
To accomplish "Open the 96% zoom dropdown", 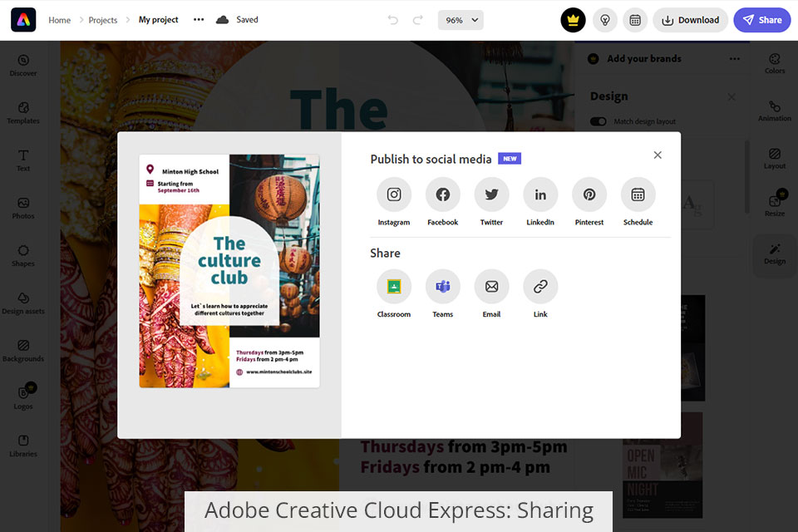I will [x=461, y=20].
